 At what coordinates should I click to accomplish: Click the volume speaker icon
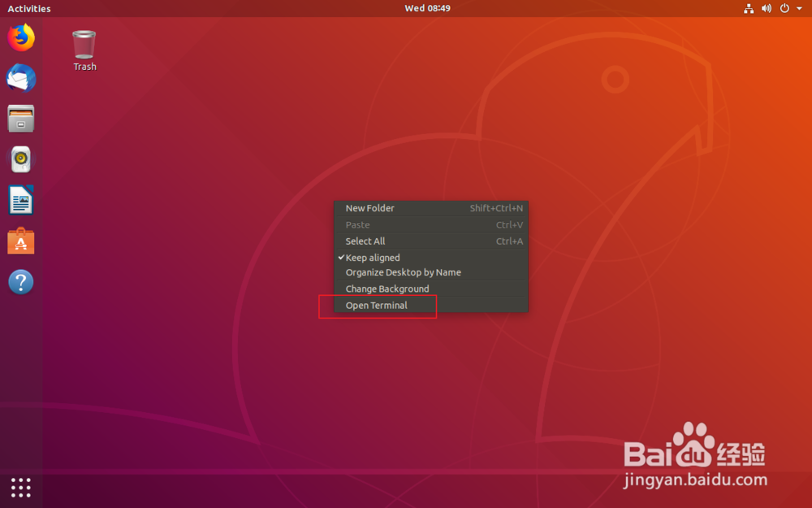point(767,8)
